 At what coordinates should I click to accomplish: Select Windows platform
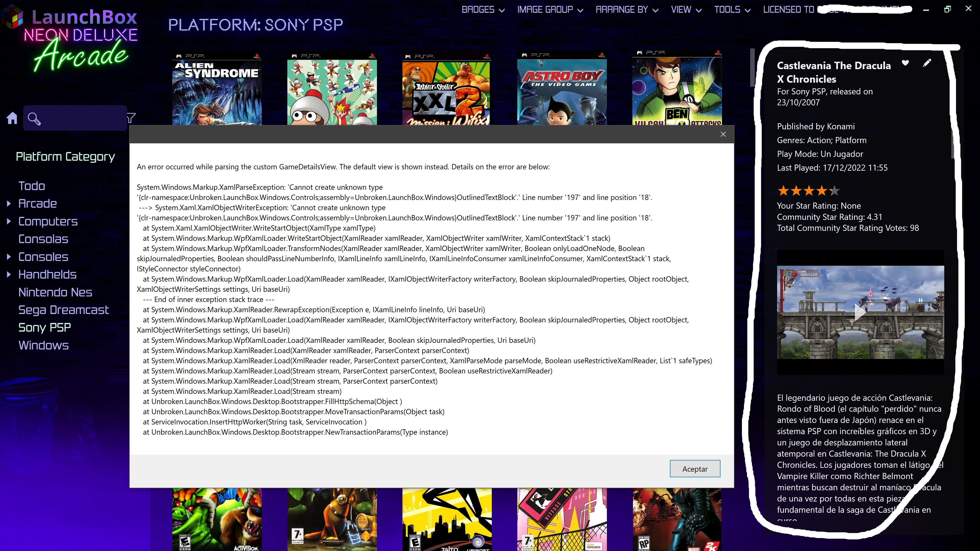[43, 345]
